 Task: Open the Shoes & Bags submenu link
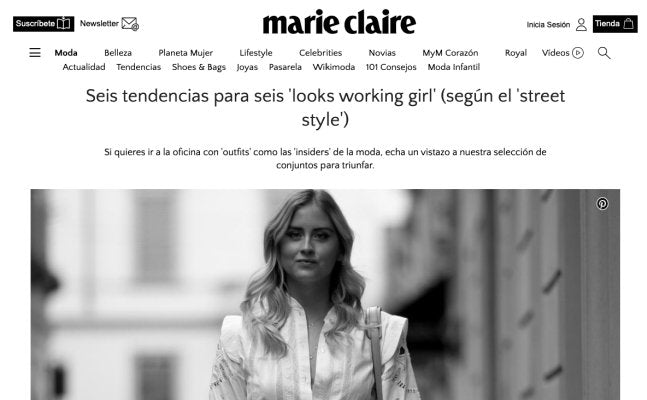[199, 67]
